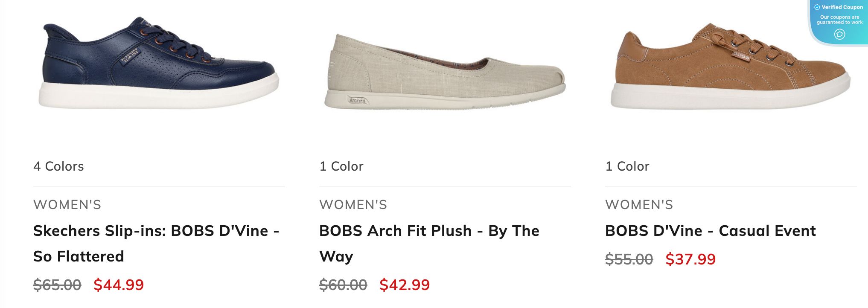Click the 4 Colors option for So Flattered

[59, 166]
